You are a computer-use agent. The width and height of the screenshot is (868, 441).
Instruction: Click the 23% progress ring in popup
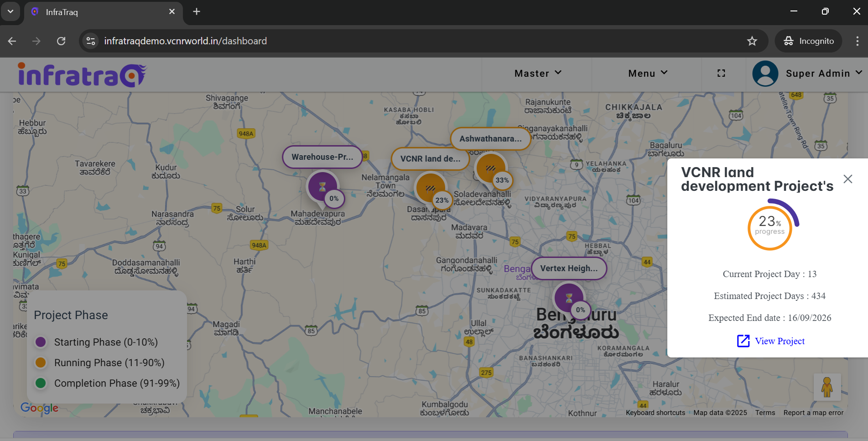click(x=770, y=227)
